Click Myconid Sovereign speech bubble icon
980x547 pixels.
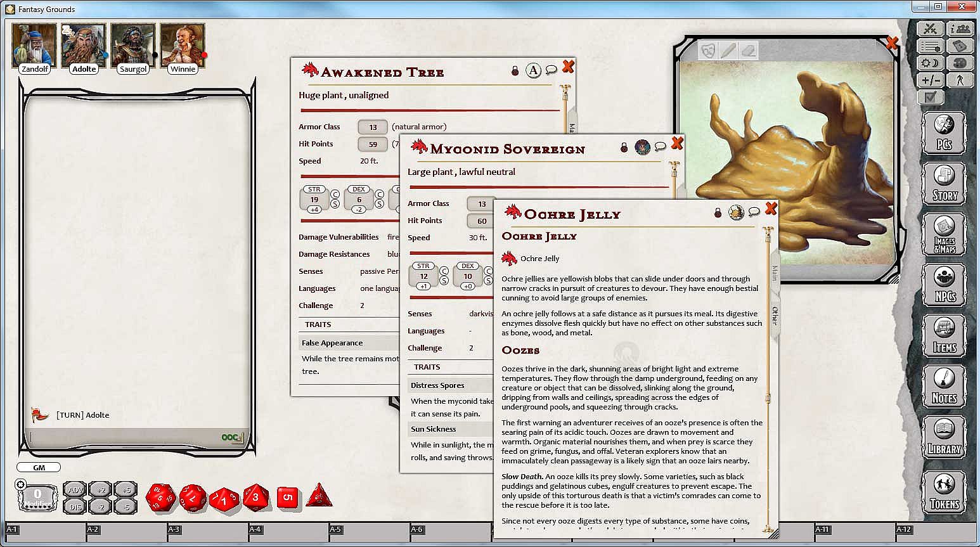tap(660, 146)
